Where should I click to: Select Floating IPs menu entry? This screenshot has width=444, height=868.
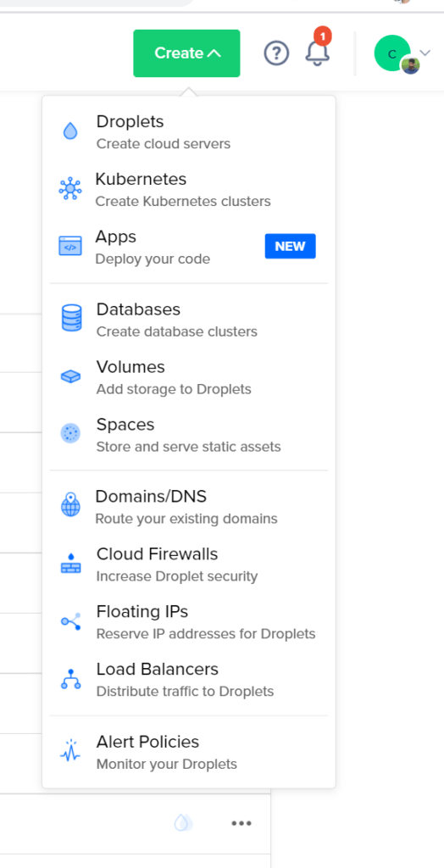(189, 621)
